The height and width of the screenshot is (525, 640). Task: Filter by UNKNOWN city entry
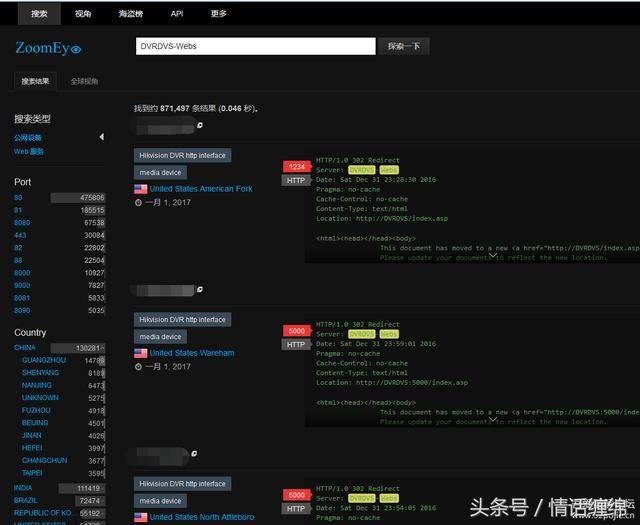tap(40, 398)
